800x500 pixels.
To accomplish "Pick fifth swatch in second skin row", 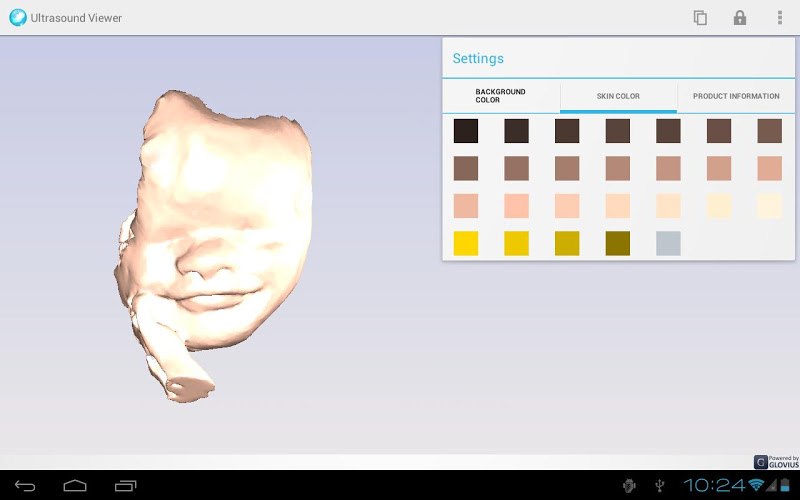I will tap(668, 168).
